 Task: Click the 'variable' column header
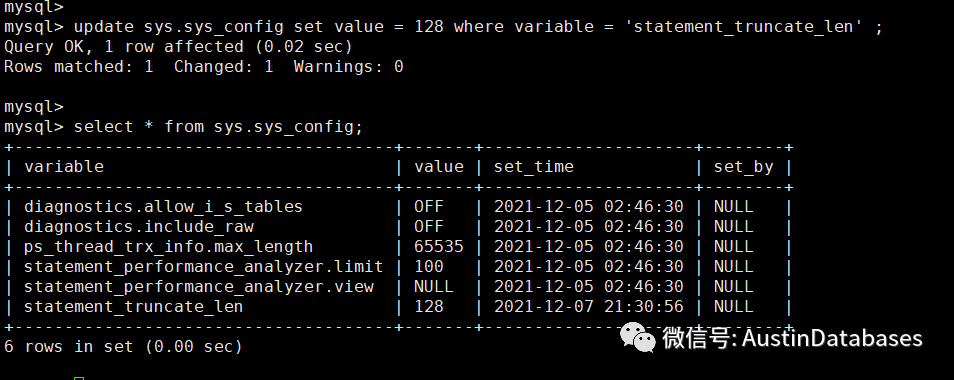64,167
